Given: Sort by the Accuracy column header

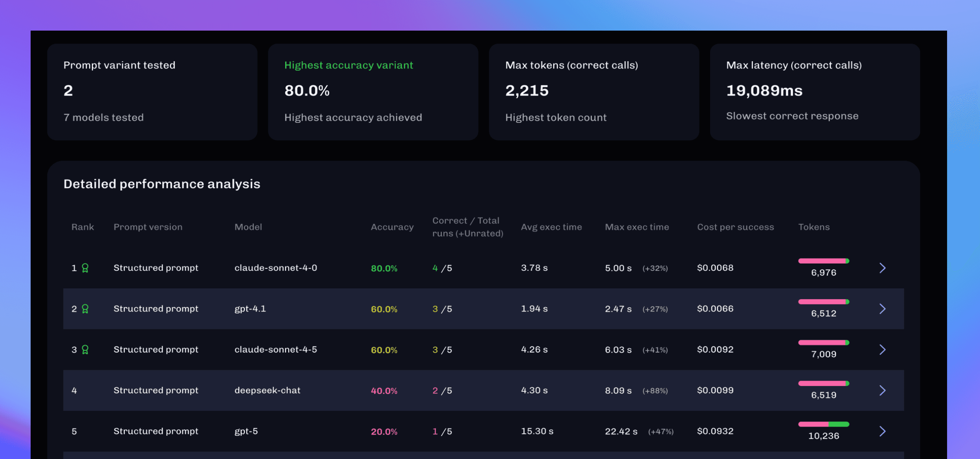Looking at the screenshot, I should tap(392, 227).
